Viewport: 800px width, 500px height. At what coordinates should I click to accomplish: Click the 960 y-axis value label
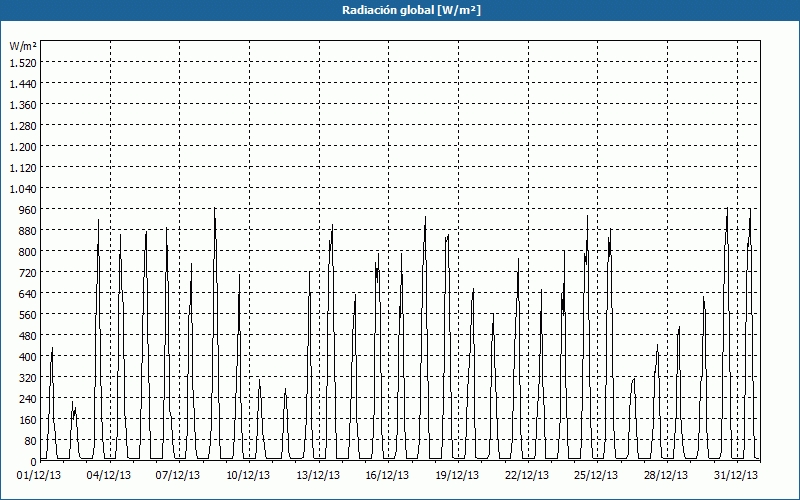coord(27,209)
